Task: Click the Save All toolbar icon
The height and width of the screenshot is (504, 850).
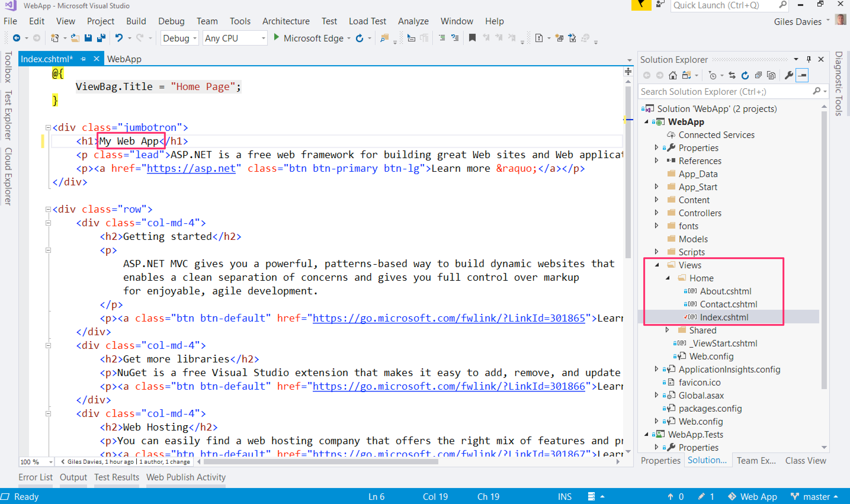Action: coord(101,38)
